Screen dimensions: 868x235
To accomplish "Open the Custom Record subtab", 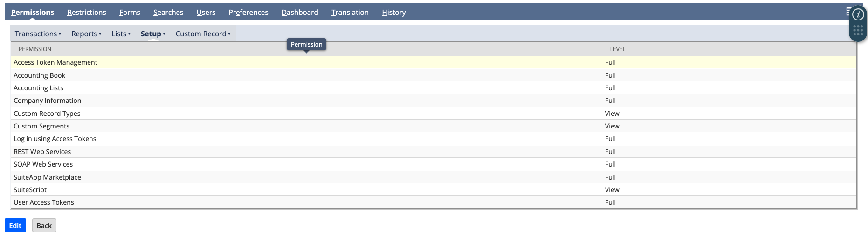I will click(201, 34).
